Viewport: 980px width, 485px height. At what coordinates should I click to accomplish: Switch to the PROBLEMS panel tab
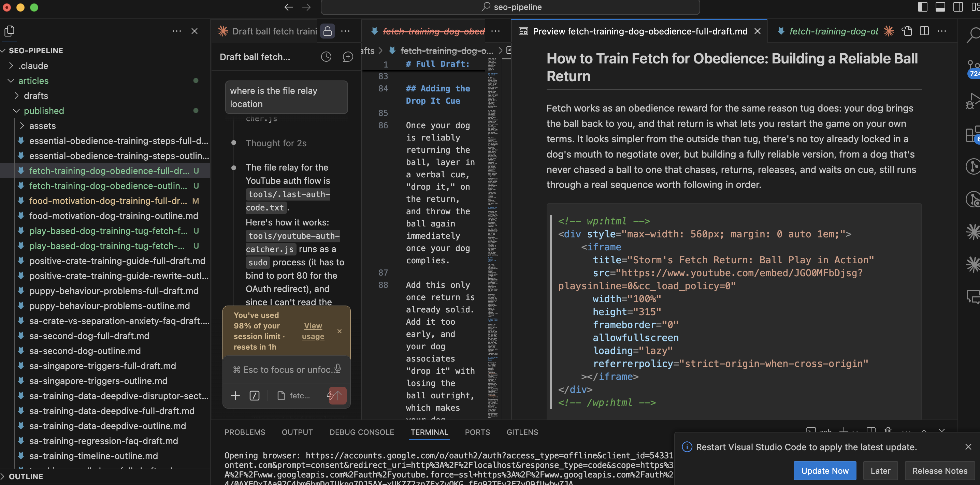245,432
